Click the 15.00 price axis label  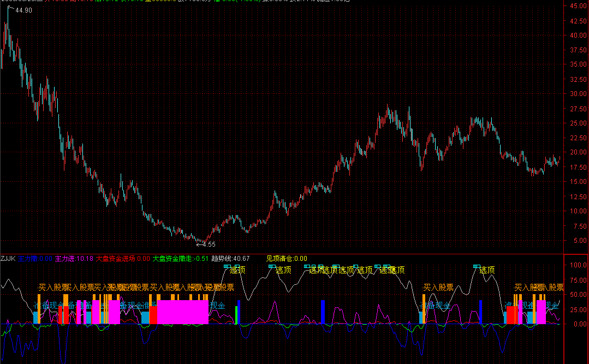coord(578,181)
